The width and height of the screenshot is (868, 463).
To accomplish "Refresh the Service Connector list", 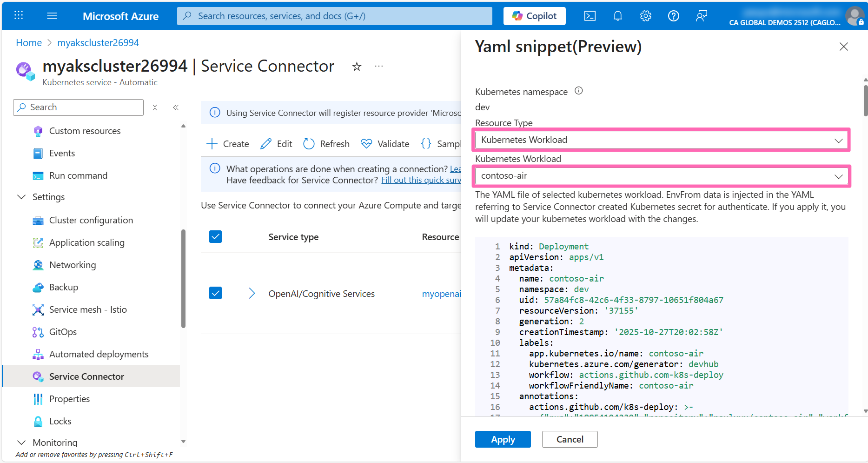I will (326, 143).
